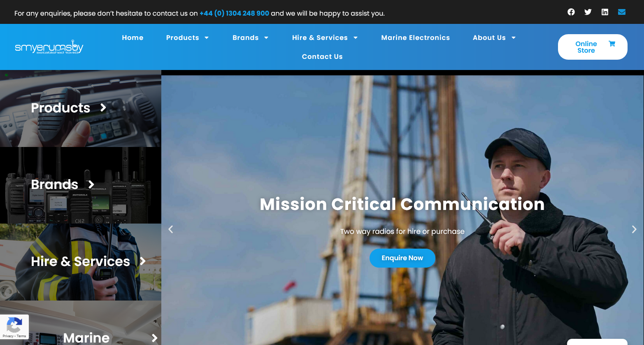Go to previous slide with left arrow

point(171,229)
